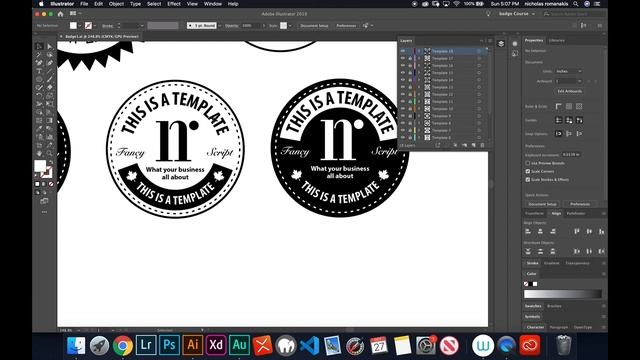Select the Template 13 layer row
The width and height of the screenshot is (640, 360).
point(444,87)
